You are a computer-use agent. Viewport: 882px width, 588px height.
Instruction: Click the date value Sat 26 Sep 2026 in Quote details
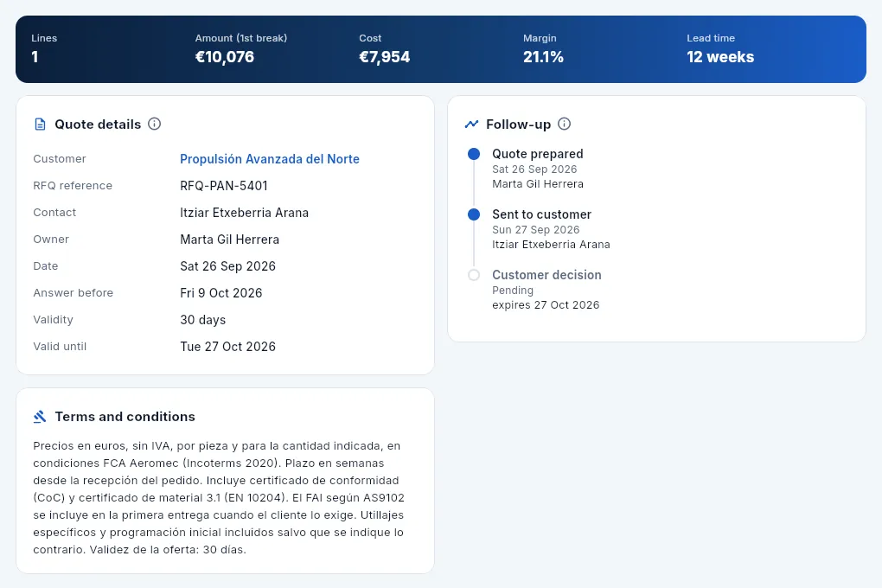227,266
